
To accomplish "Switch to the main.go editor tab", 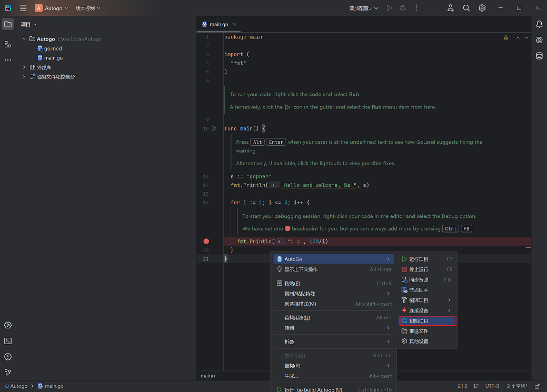I will point(218,24).
